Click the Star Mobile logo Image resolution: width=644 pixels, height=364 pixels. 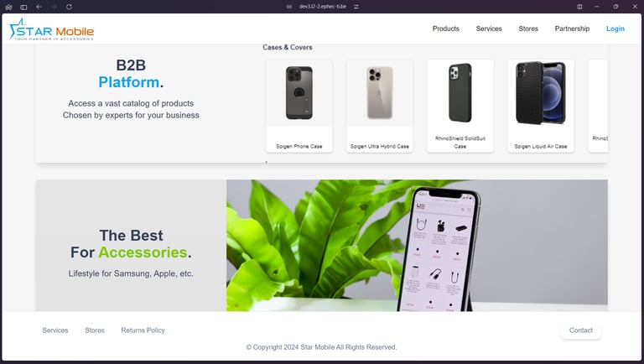[x=52, y=29]
